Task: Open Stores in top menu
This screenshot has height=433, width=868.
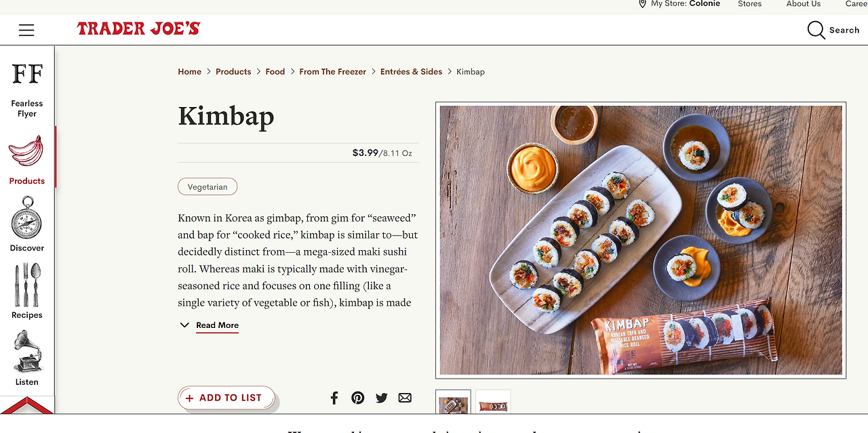Action: [x=749, y=4]
